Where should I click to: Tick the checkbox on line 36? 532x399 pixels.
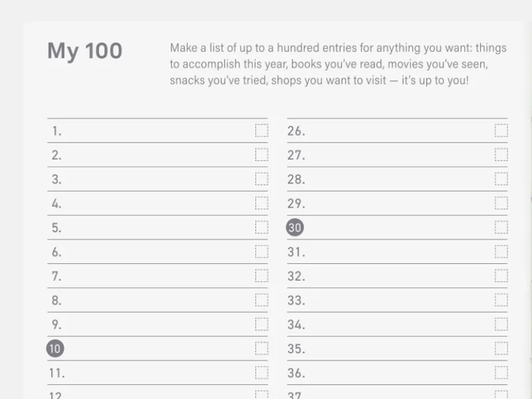coord(501,373)
